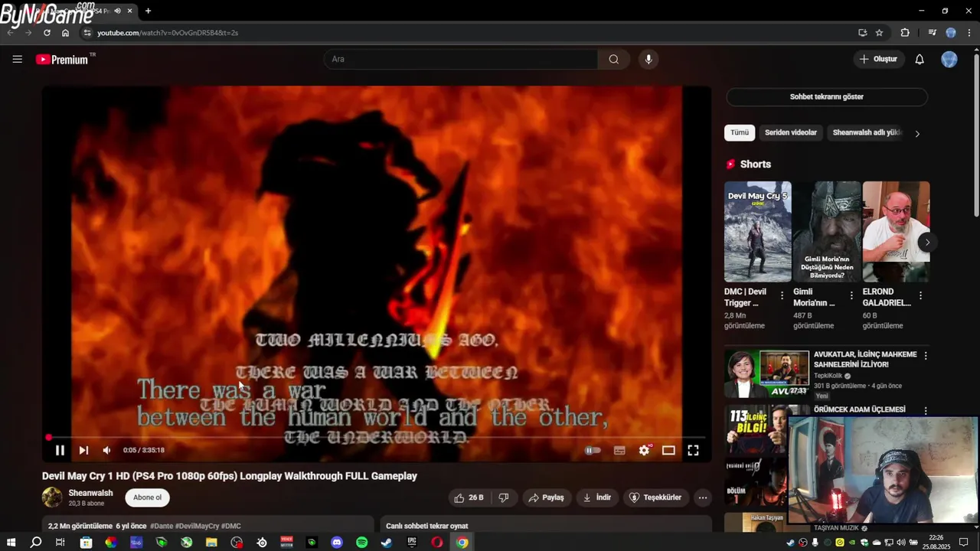Viewport: 980px width, 551px height.
Task: Open Opera browser from taskbar
Action: point(437,543)
